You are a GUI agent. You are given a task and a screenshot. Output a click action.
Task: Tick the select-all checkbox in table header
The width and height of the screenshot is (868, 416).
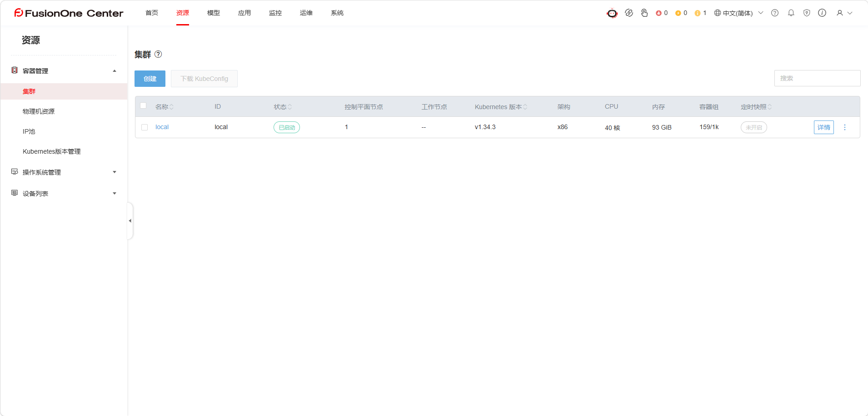tap(144, 105)
